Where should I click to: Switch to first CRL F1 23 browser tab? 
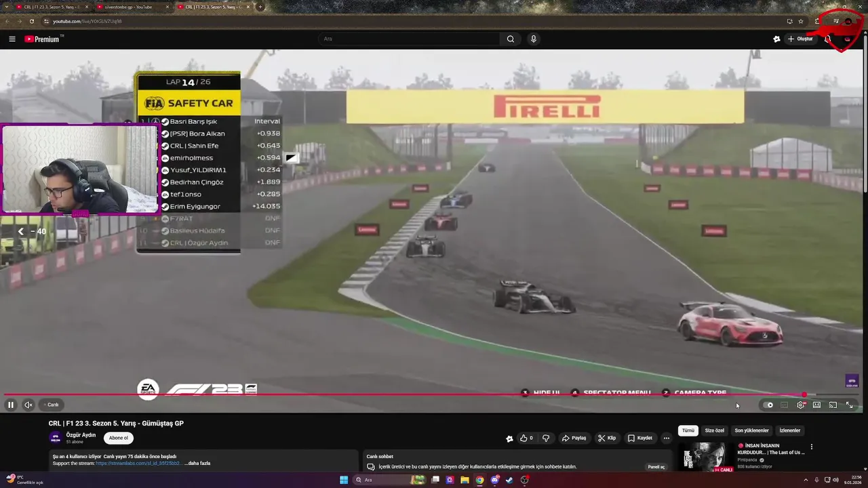click(x=52, y=7)
